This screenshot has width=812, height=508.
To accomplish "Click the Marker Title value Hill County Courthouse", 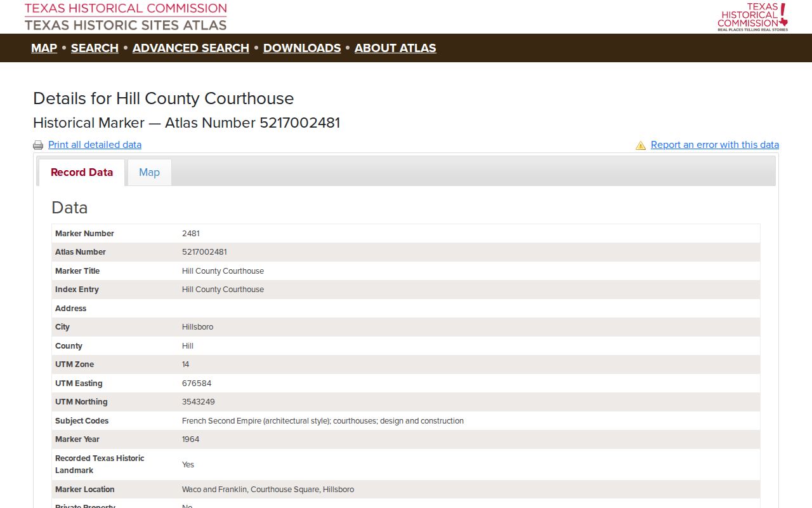I will 223,271.
